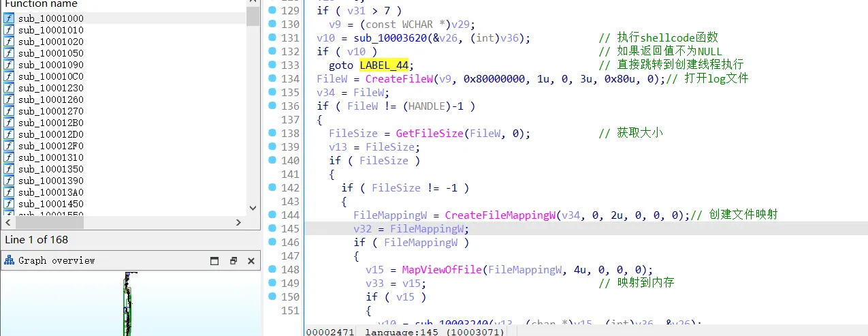Select sub_10001230 in the function list
Image resolution: width=868 pixels, height=336 pixels.
tap(51, 88)
